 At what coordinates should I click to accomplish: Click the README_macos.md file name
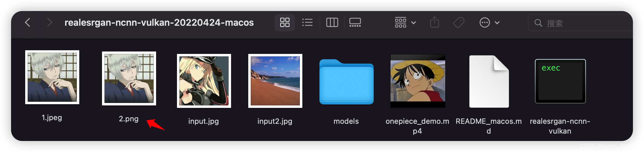point(489,126)
